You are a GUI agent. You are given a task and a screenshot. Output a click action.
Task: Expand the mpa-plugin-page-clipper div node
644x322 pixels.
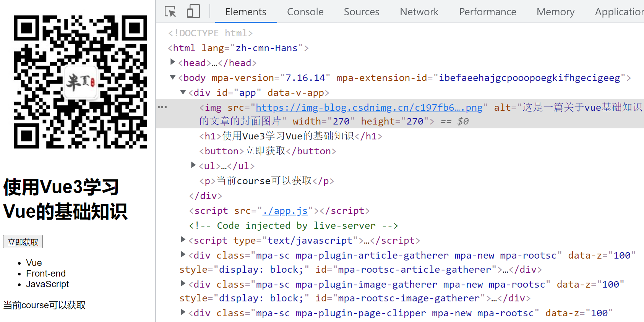point(183,312)
